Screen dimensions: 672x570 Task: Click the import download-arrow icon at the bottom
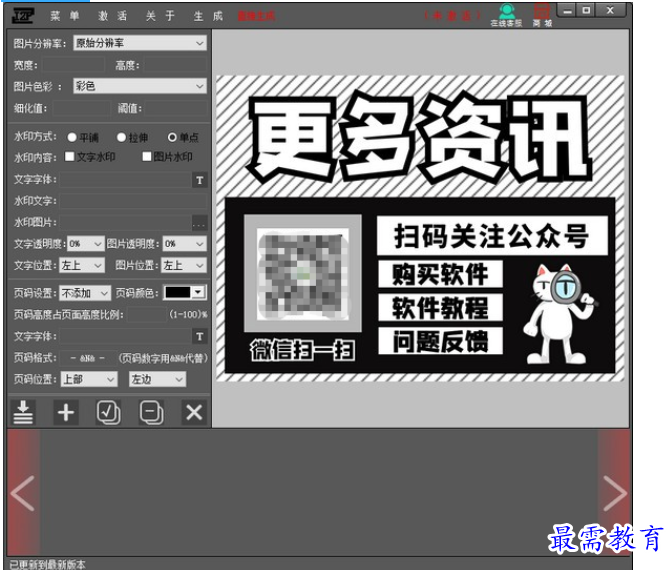23,412
